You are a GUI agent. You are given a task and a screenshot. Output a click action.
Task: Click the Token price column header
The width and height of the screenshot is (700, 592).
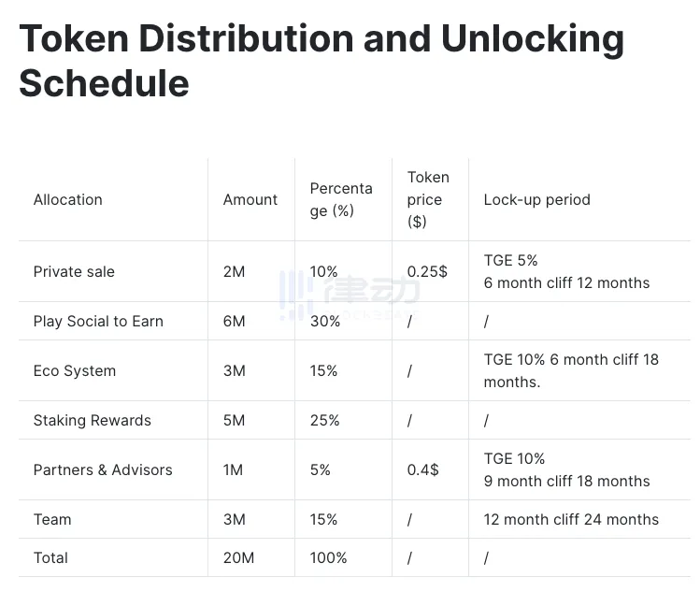[428, 199]
